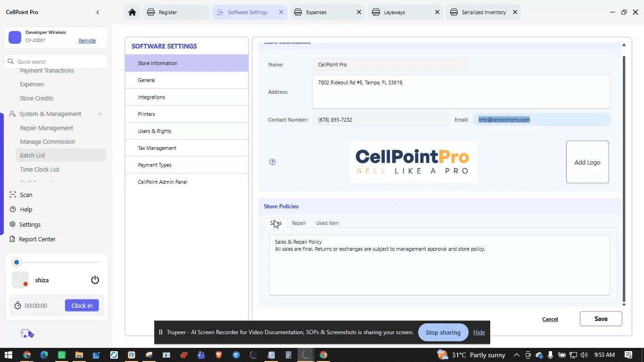The height and width of the screenshot is (362, 644).
Task: Click the Developer Wireless purple store icon
Action: [x=15, y=37]
